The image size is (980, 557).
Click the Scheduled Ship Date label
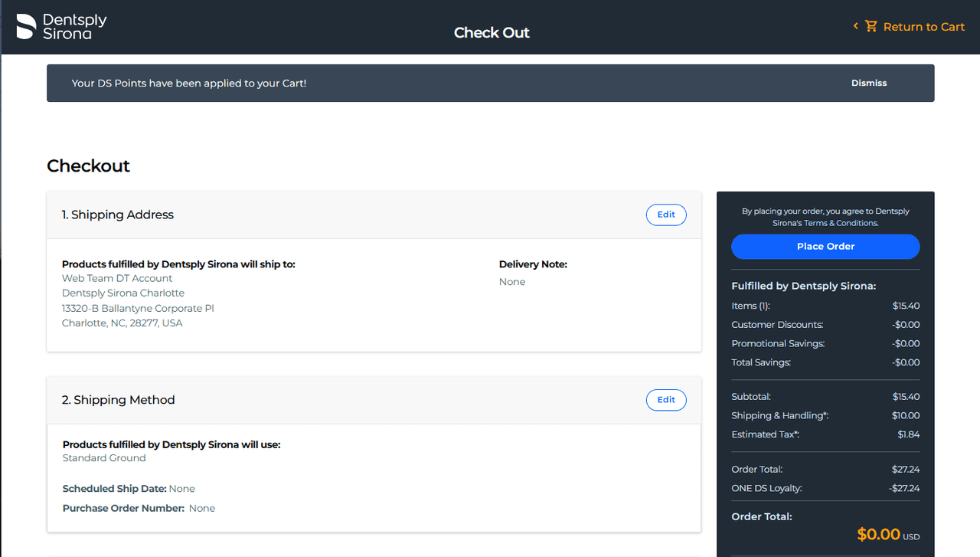(x=115, y=489)
